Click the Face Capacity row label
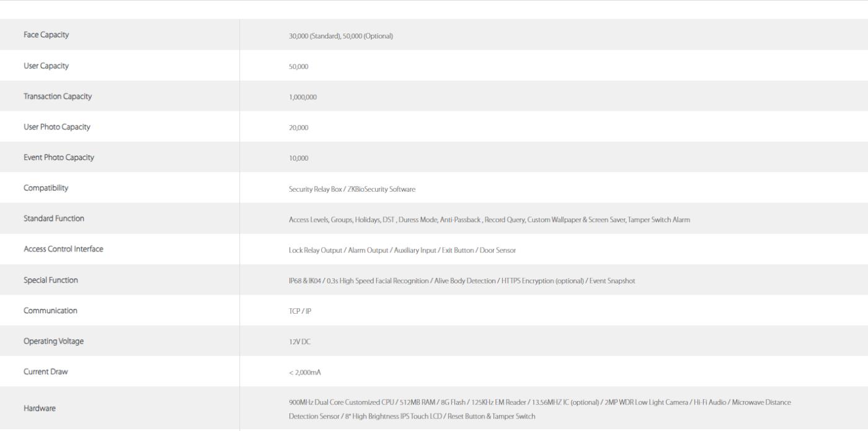The width and height of the screenshot is (868, 431). point(46,35)
